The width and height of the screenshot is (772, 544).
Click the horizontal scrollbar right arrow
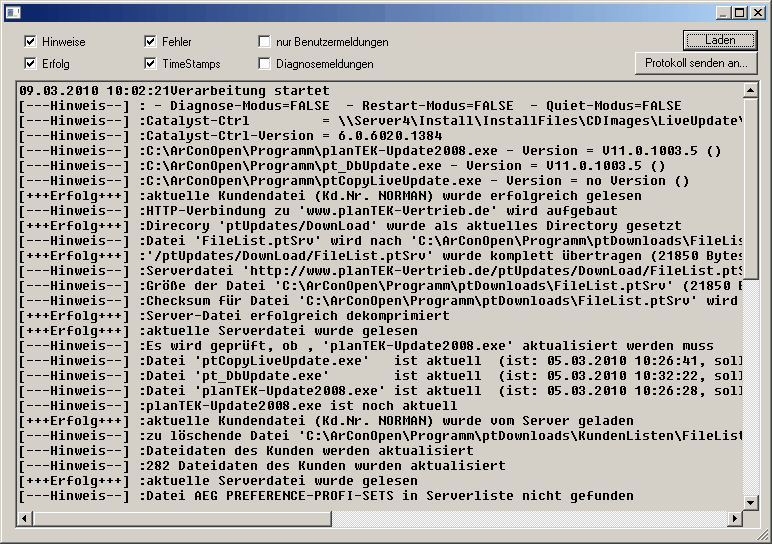[x=733, y=517]
